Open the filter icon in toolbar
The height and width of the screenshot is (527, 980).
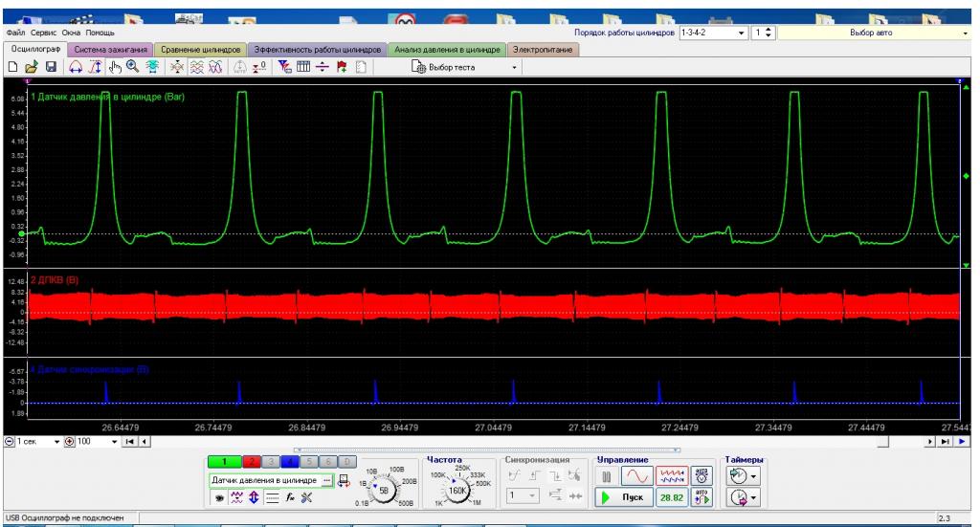click(x=284, y=67)
